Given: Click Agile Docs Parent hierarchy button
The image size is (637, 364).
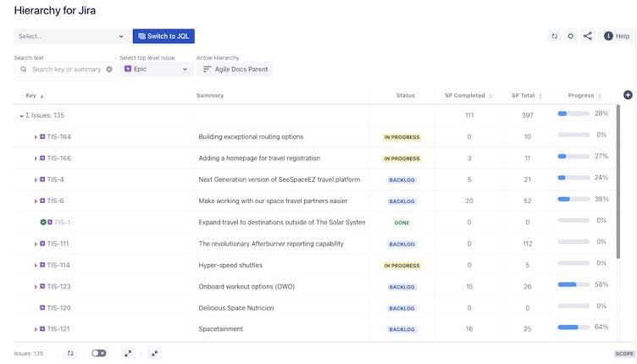Looking at the screenshot, I should click(235, 69).
